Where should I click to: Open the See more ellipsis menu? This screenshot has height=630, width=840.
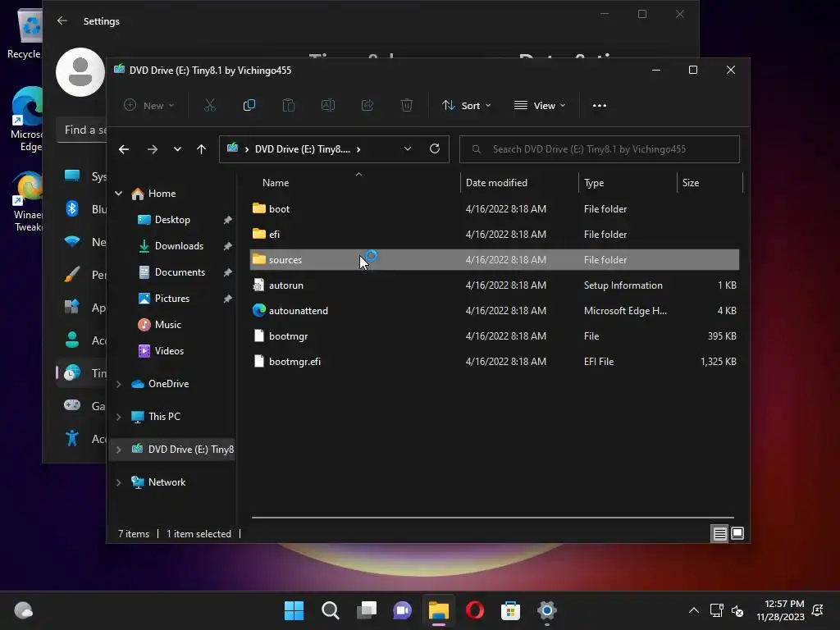tap(600, 106)
